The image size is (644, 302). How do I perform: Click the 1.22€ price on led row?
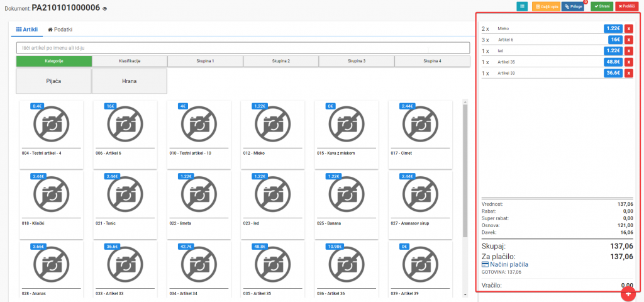tap(613, 50)
